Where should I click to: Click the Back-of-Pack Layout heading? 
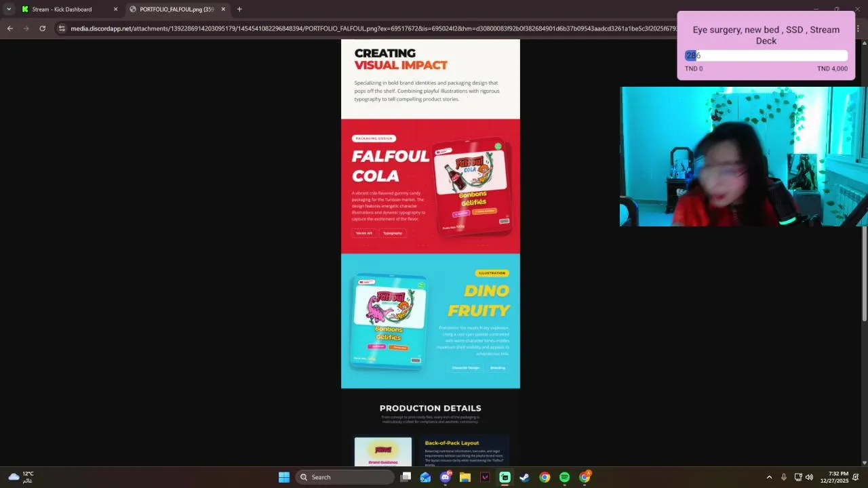tap(452, 443)
